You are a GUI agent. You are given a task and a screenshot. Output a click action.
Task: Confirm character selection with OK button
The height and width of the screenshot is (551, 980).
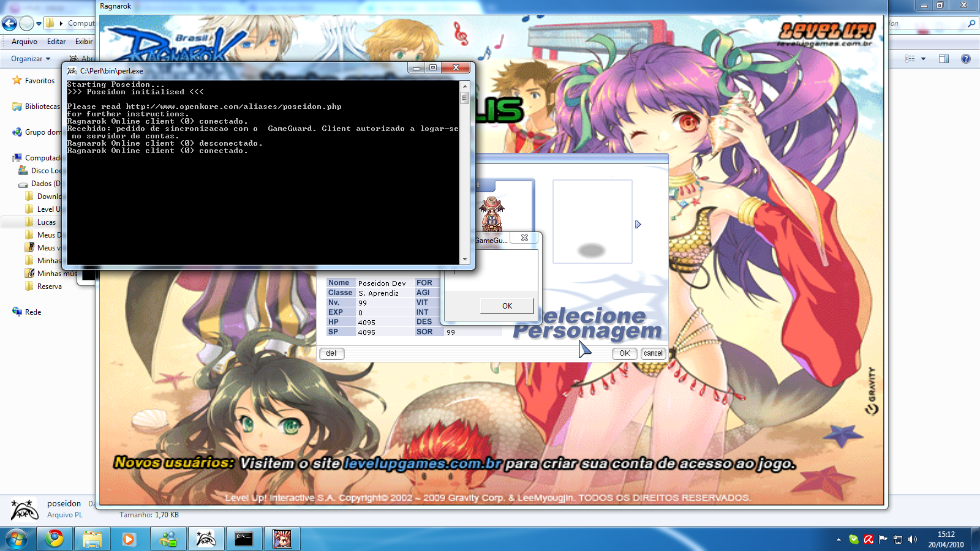(x=624, y=353)
